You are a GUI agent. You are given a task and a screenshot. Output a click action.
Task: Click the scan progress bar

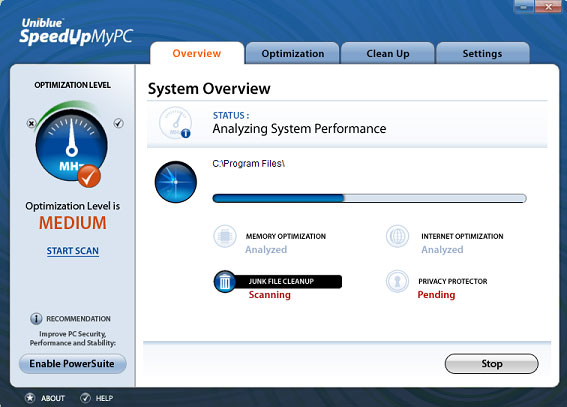pos(369,198)
